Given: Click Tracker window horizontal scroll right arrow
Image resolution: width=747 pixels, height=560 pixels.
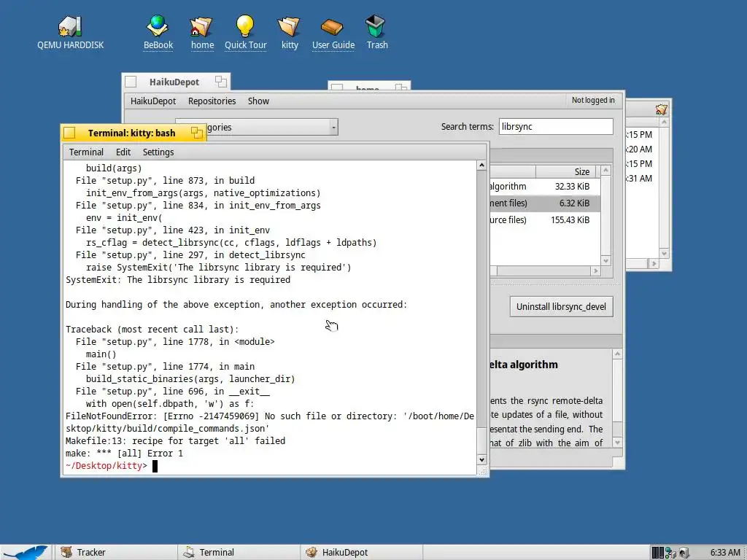Looking at the screenshot, I should pos(654,263).
